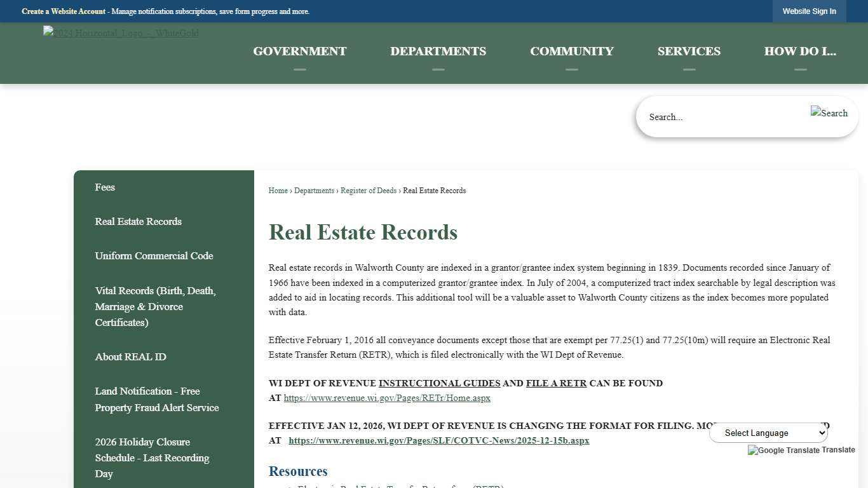868x488 pixels.
Task: Open the Select Language dropdown
Action: click(768, 433)
